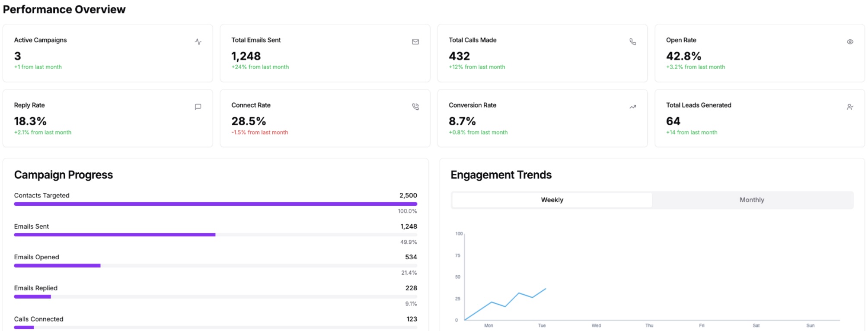Click the activity pulse icon in Active Campaigns
Viewport: 868px width, 331px height.
(x=198, y=42)
